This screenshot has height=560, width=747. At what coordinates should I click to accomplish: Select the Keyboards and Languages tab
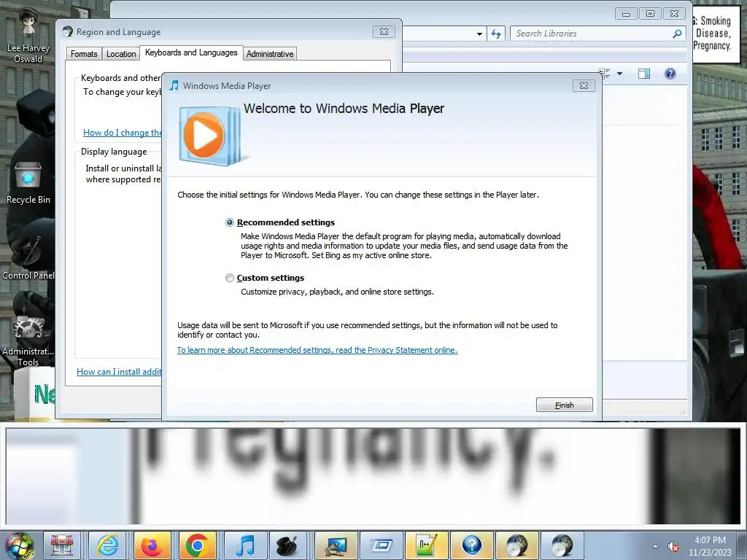pos(191,52)
